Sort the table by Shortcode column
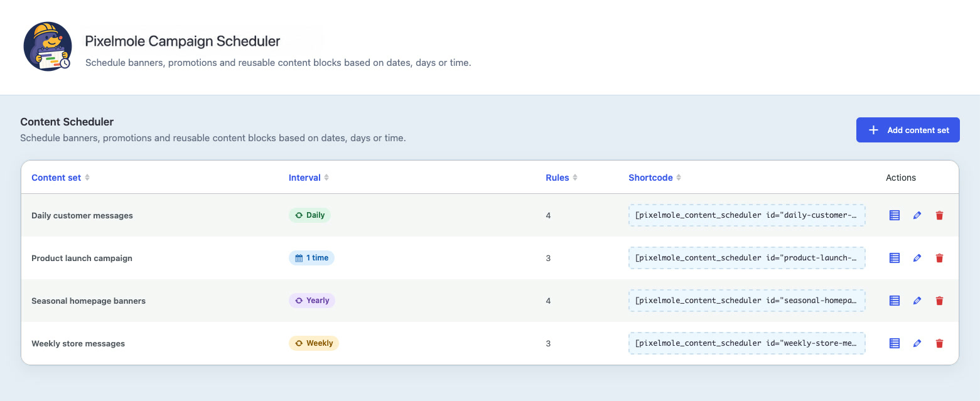Viewport: 980px width, 401px height. point(655,178)
